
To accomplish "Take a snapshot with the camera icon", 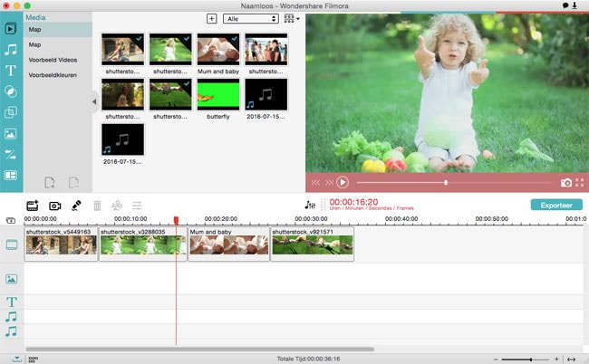I will tap(566, 183).
